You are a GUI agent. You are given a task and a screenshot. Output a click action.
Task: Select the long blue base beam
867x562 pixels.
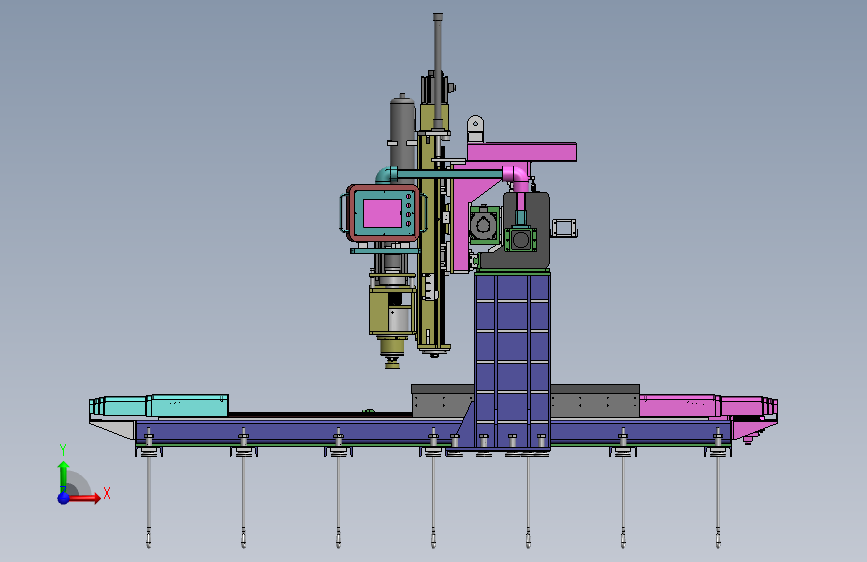pyautogui.click(x=299, y=431)
